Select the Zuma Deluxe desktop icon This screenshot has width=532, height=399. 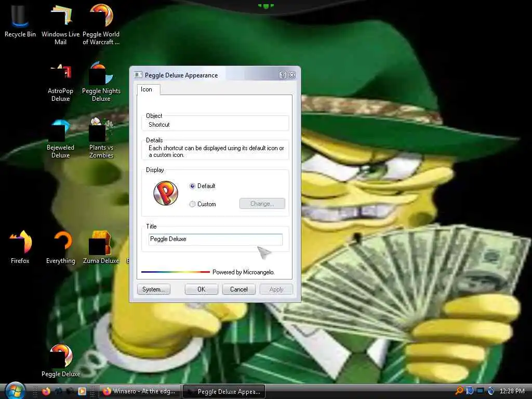point(101,248)
